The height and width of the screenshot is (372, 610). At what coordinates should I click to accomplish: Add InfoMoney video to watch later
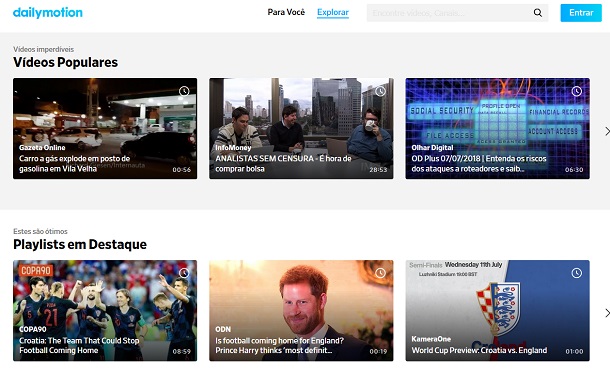380,91
